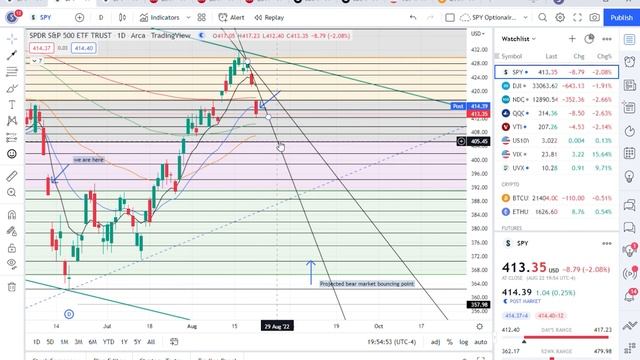Add a symbol to the Watchlist
This screenshot has height=360, width=640.
coord(572,39)
